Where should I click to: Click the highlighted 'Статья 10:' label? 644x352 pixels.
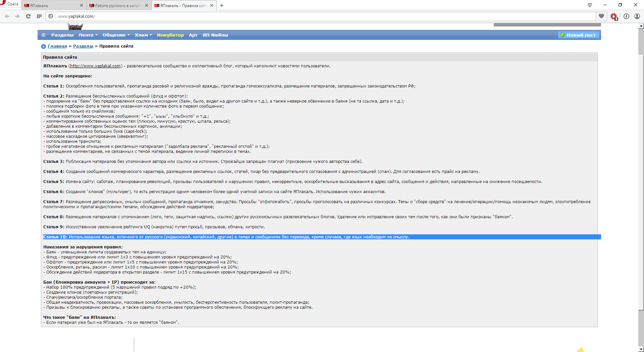[x=55, y=237]
